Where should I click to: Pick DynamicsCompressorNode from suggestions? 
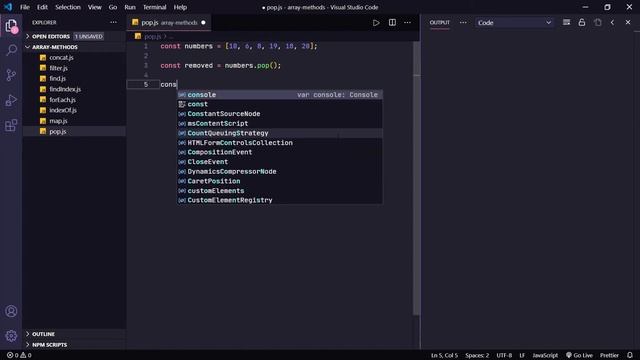point(280,171)
